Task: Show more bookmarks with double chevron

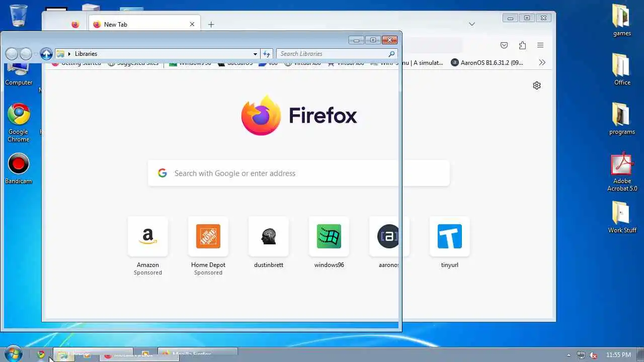Action: (542, 62)
